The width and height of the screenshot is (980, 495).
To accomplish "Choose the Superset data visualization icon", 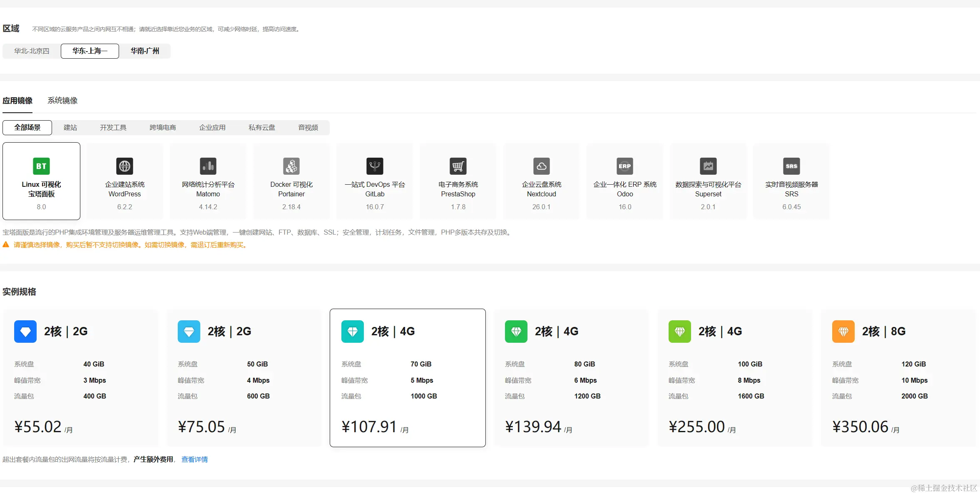I will [708, 166].
